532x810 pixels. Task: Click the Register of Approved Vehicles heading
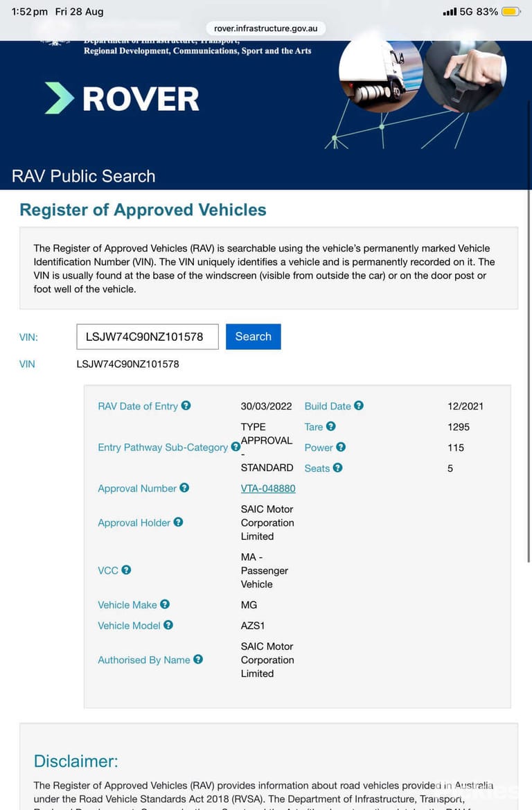pyautogui.click(x=143, y=210)
